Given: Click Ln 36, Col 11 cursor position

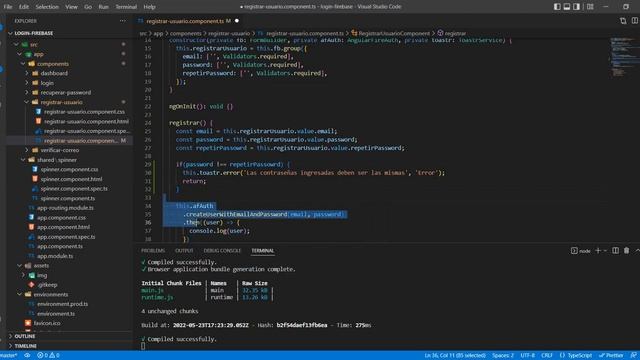Looking at the screenshot, I should (455, 356).
